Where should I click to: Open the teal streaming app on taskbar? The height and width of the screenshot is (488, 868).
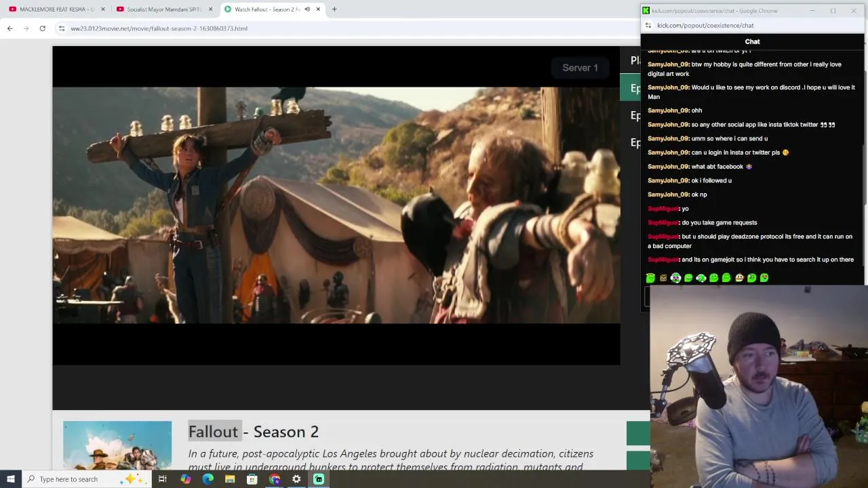point(319,479)
